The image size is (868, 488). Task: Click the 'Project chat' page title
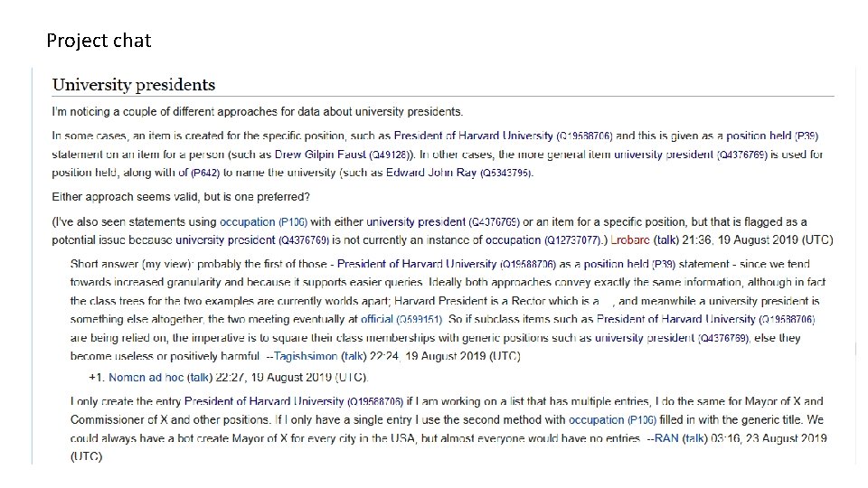tap(99, 41)
